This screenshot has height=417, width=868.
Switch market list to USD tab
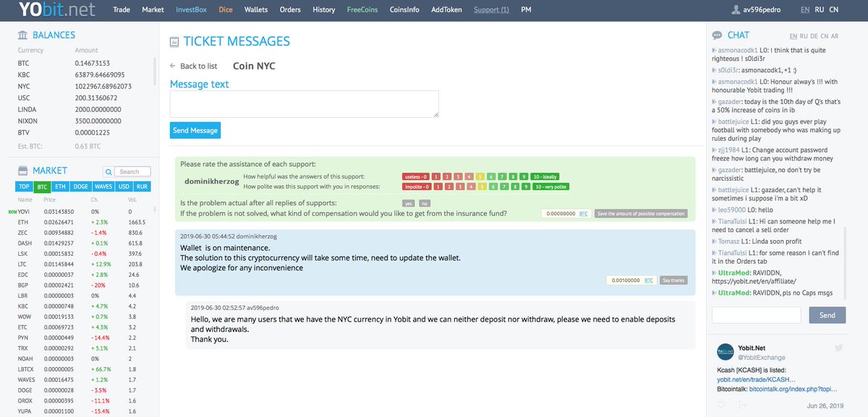click(124, 186)
